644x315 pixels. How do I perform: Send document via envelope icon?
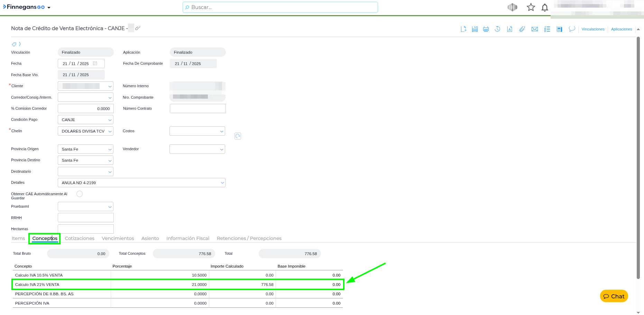[x=534, y=29]
